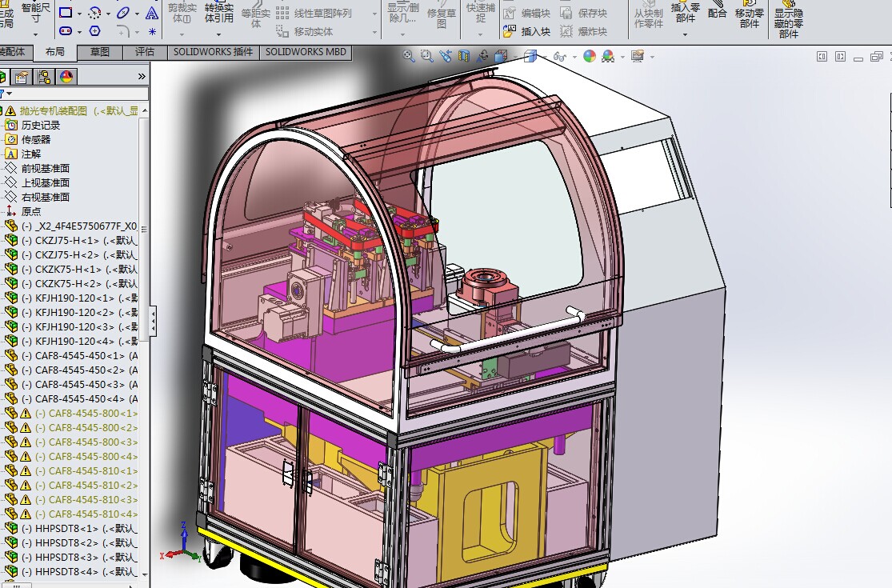The height and width of the screenshot is (588, 892).
Task: Click 显示隐藏的零部件 to show hidden components
Action: coord(788,19)
